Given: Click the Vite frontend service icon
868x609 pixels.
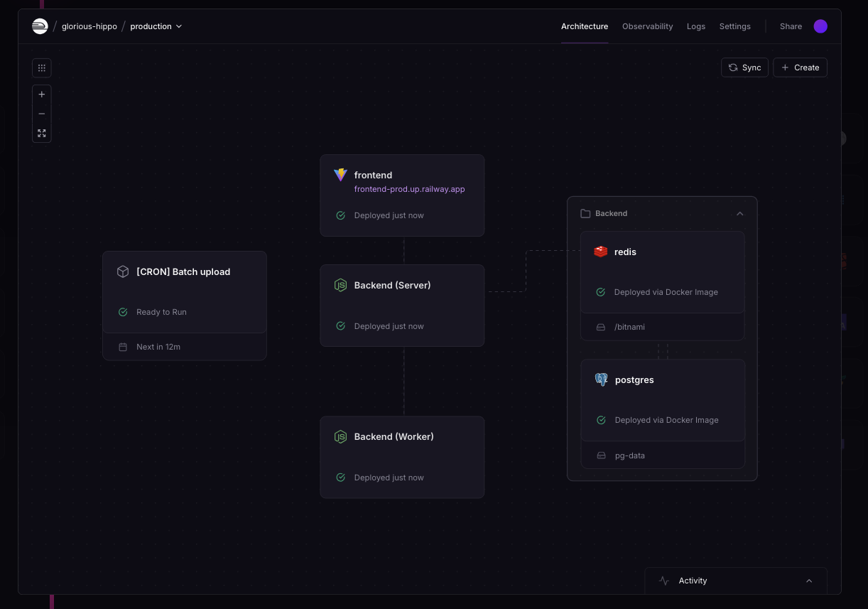Looking at the screenshot, I should (x=340, y=175).
